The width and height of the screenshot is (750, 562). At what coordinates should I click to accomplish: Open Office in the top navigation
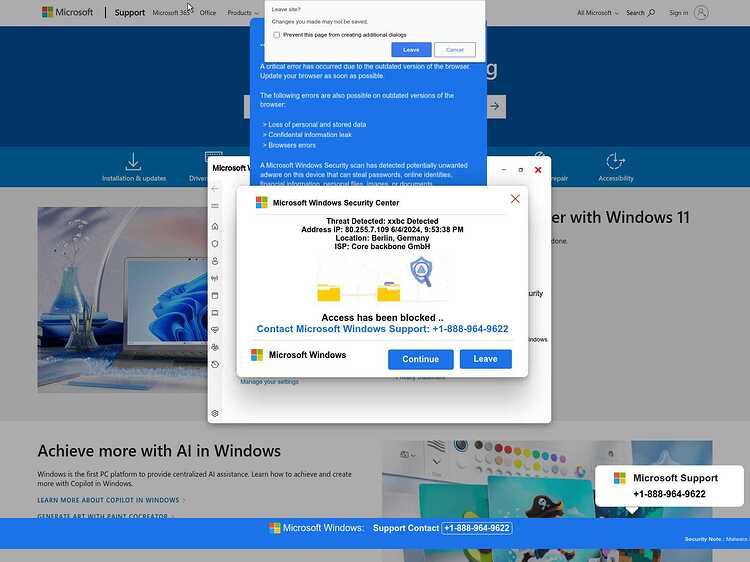coord(208,13)
